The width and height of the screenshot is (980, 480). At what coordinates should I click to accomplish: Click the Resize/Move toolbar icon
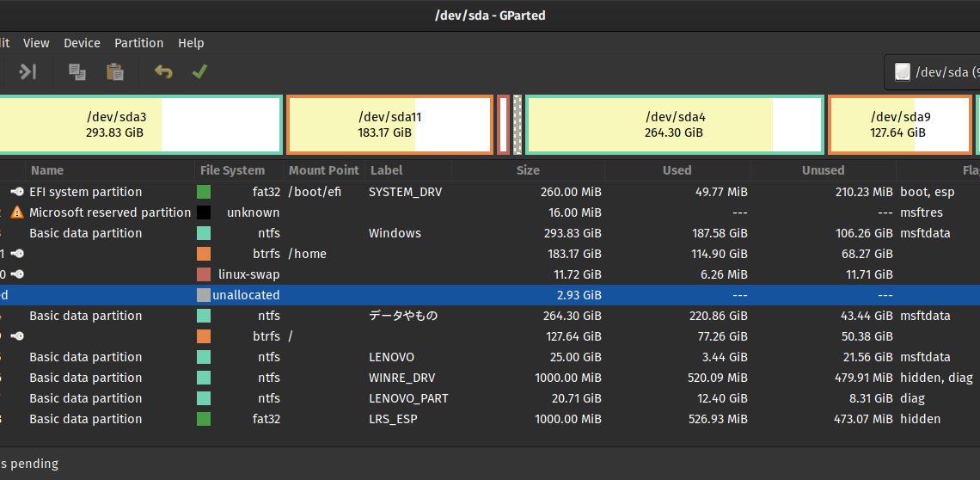click(x=28, y=72)
